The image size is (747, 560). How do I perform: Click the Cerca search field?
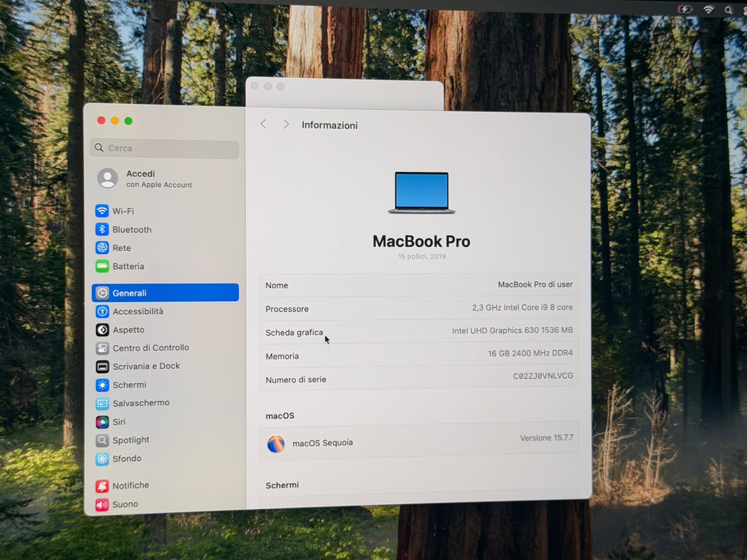click(165, 149)
